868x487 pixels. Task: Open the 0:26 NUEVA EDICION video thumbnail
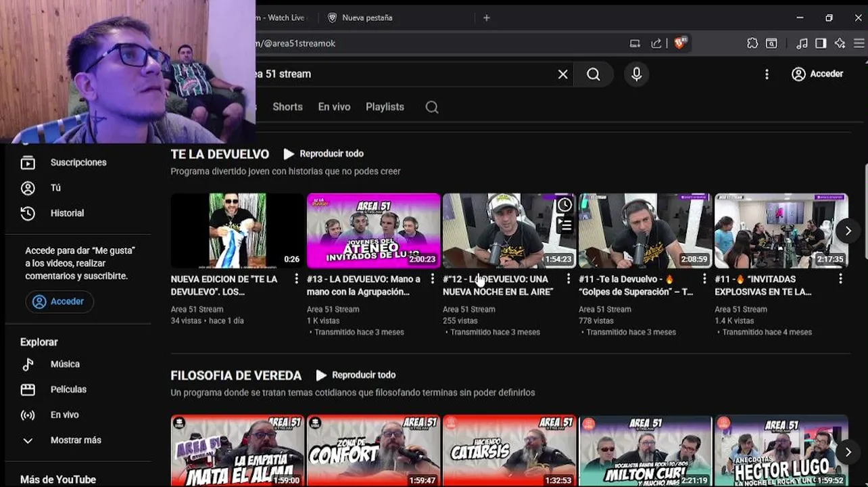237,231
